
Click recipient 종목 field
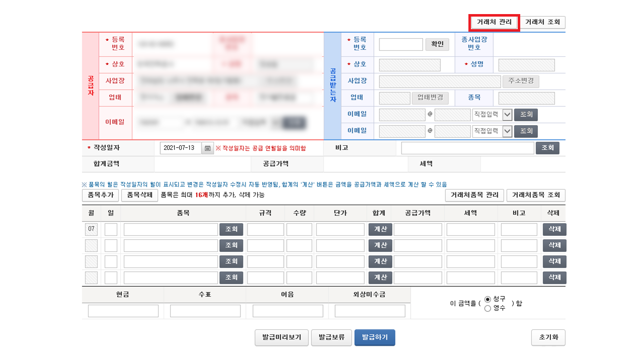[526, 98]
